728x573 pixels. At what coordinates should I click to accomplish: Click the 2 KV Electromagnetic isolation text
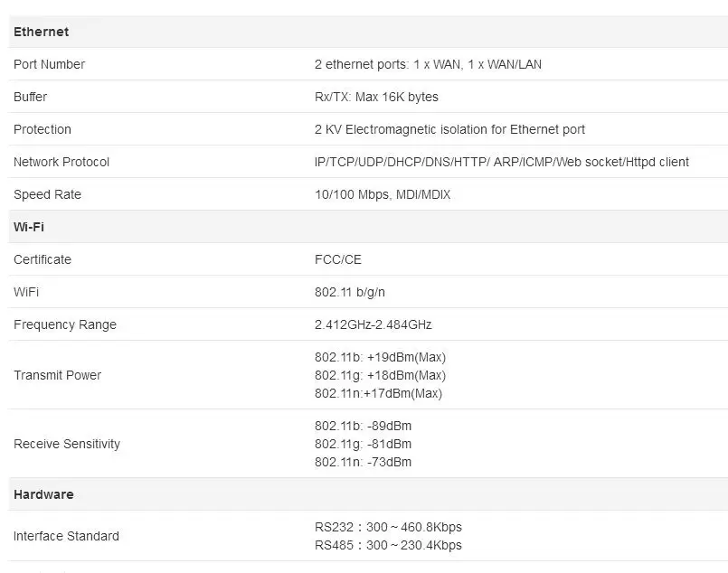[x=449, y=129]
